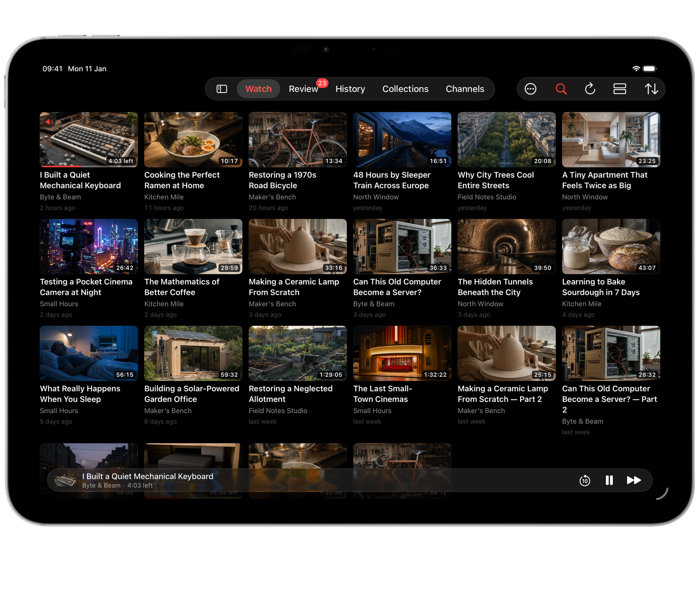Open A Tiny Apartment thumbnail
Screen dimensions: 700x598
[611, 140]
